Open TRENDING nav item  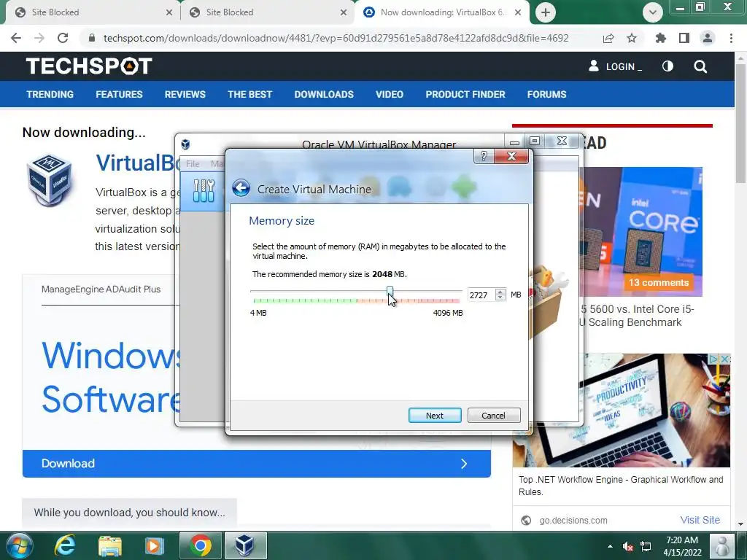click(x=50, y=94)
